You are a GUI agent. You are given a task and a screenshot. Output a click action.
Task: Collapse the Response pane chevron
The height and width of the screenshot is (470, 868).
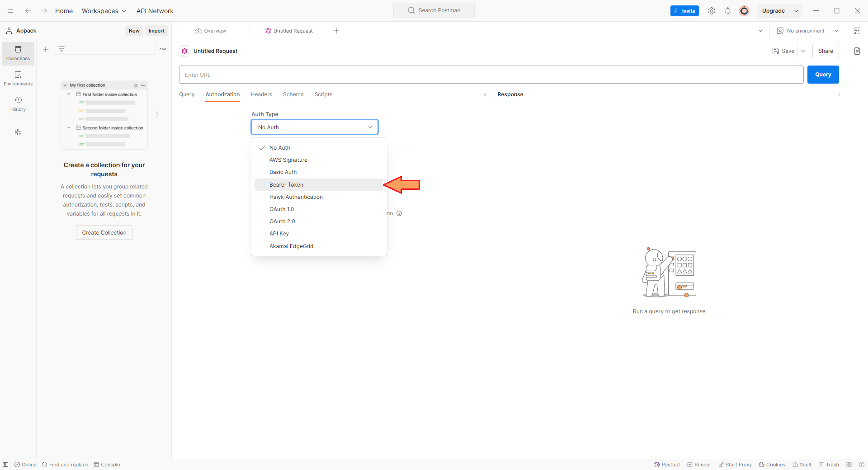839,94
